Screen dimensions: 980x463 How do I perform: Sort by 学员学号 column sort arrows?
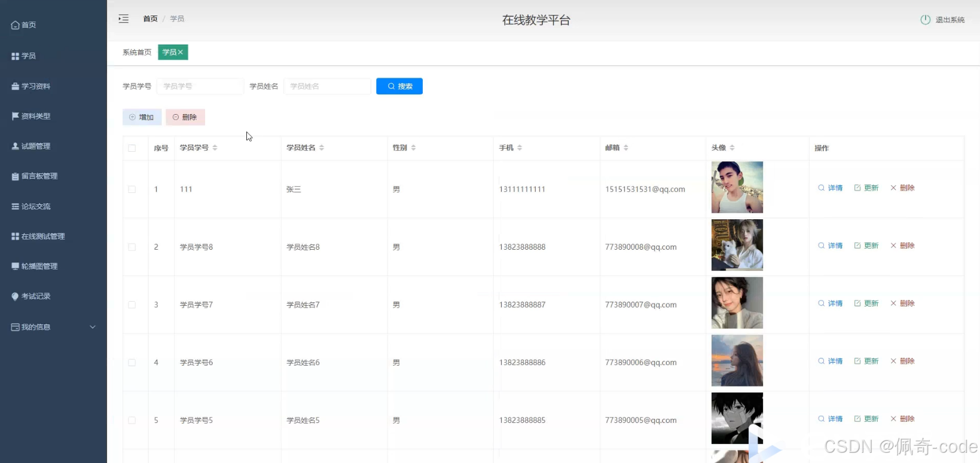215,148
